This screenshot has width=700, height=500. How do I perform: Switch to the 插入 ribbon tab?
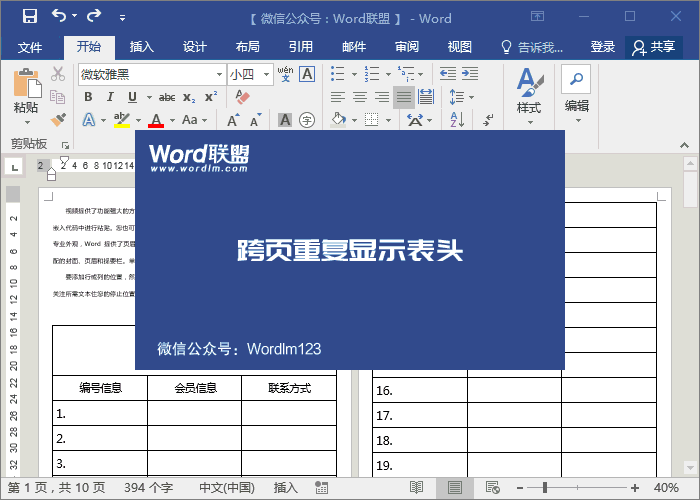142,46
